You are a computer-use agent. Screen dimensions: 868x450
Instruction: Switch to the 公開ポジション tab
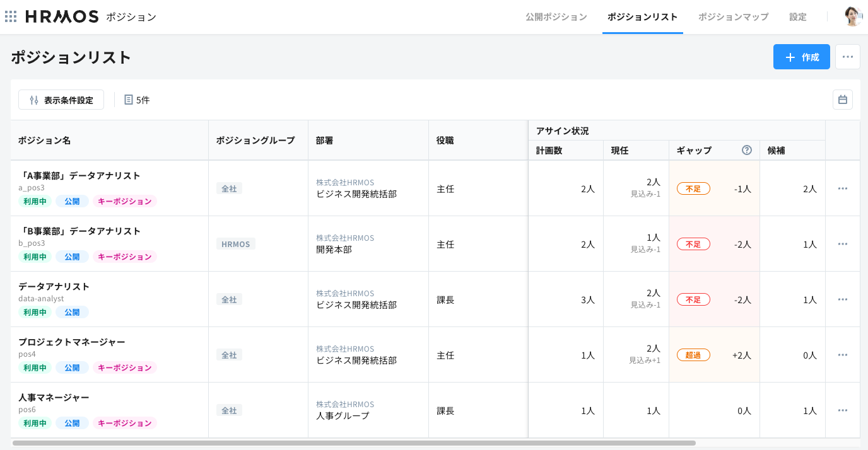coord(556,17)
